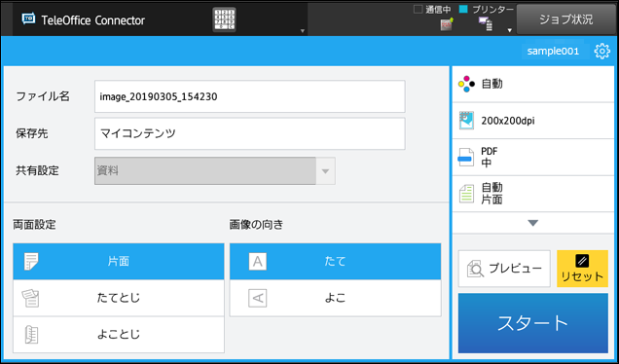Image resolution: width=619 pixels, height=364 pixels.
Task: Click the preview magnifier icon
Action: pyautogui.click(x=475, y=269)
